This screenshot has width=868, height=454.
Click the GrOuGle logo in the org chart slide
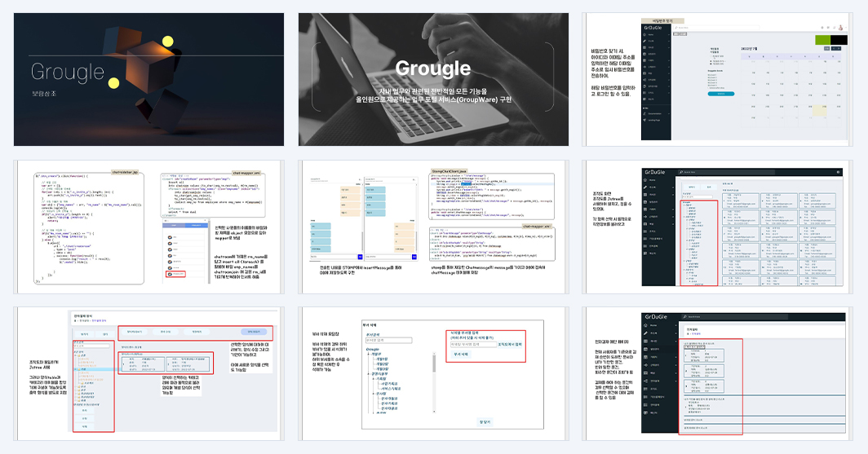click(655, 173)
